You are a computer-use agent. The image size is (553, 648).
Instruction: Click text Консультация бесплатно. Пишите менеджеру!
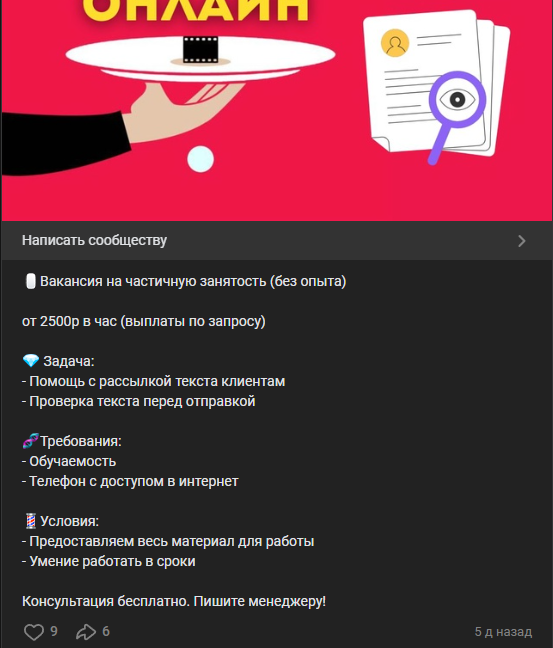(x=174, y=601)
